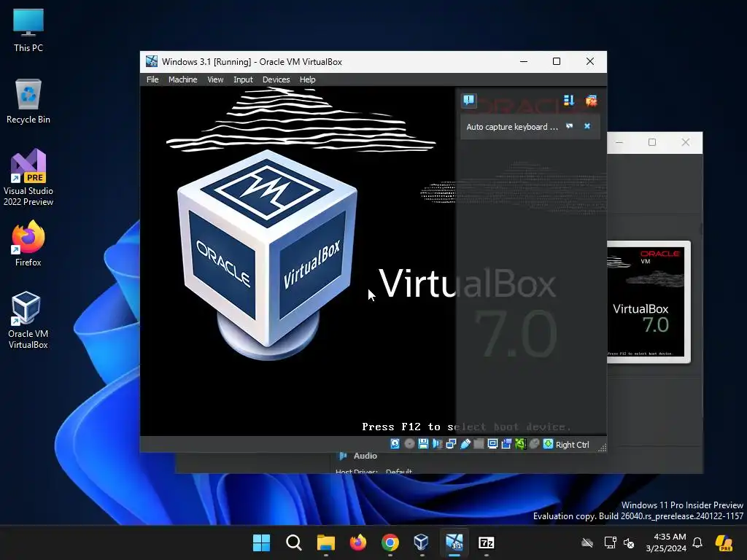
Task: Click the muted volume tray icon
Action: (x=629, y=542)
